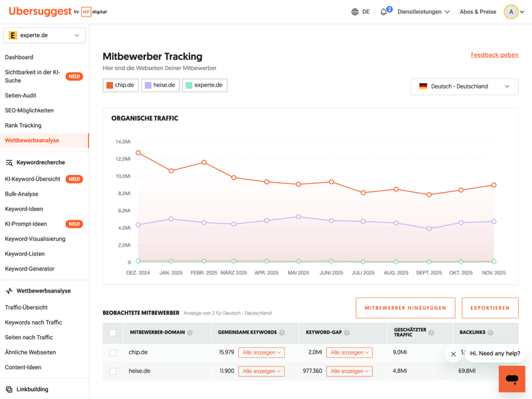Click the info icon beside Gemeinsame Keywords
This screenshot has height=399, width=532.
(282, 332)
